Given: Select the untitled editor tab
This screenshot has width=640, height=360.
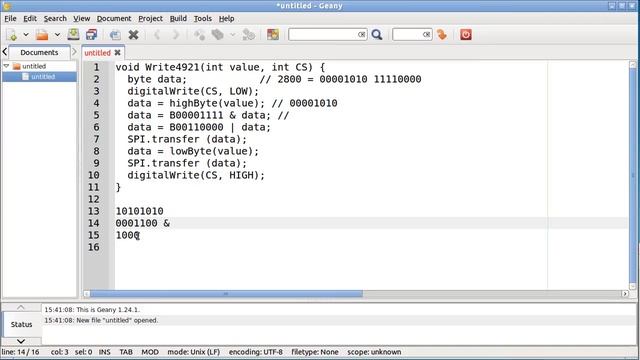Looking at the screenshot, I should (97, 53).
